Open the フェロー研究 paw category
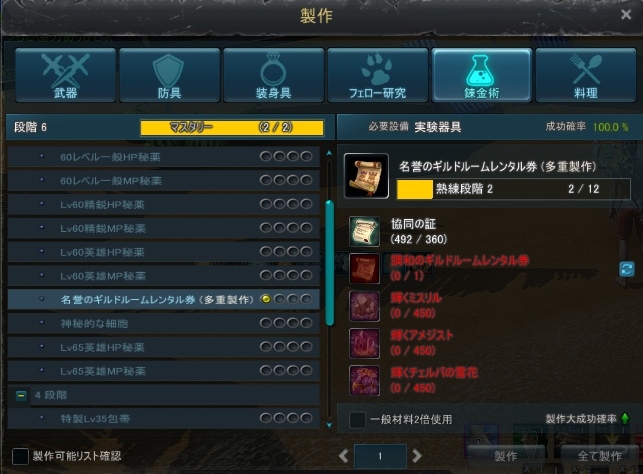 (378, 75)
